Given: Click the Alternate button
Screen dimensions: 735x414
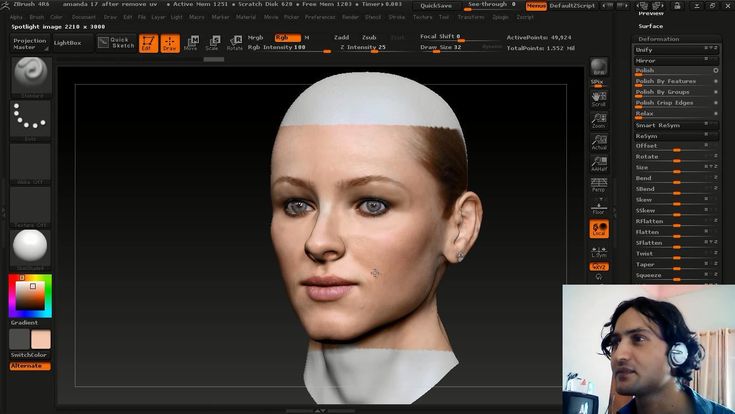Looking at the screenshot, I should click(x=30, y=366).
